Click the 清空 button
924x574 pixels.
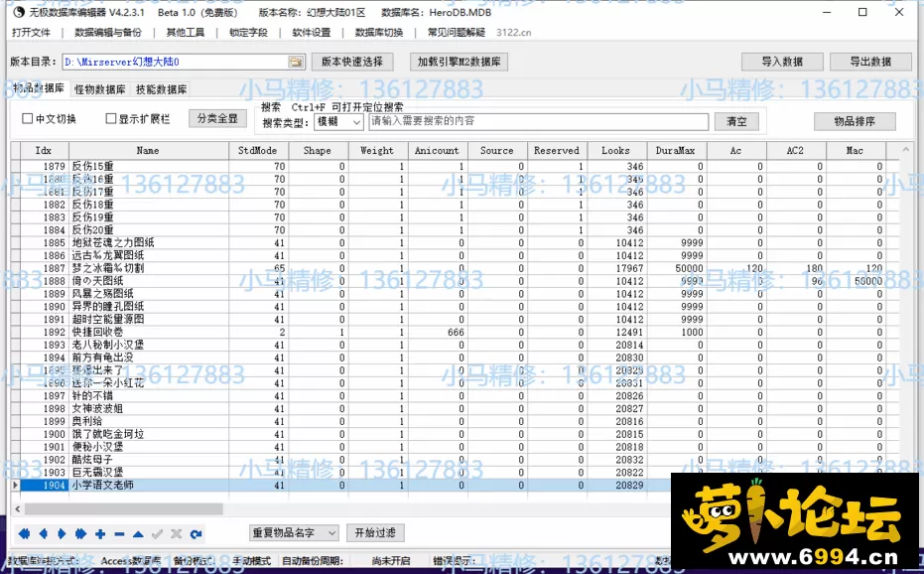tap(736, 121)
